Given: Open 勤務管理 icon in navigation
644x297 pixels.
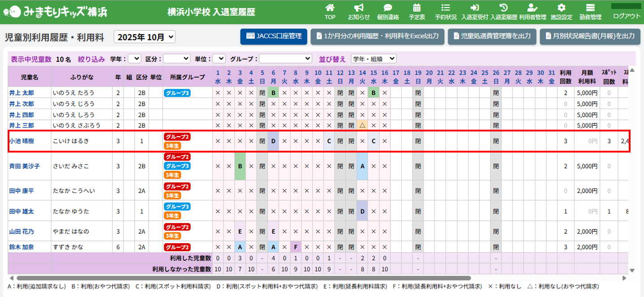Looking at the screenshot, I should (x=590, y=8).
